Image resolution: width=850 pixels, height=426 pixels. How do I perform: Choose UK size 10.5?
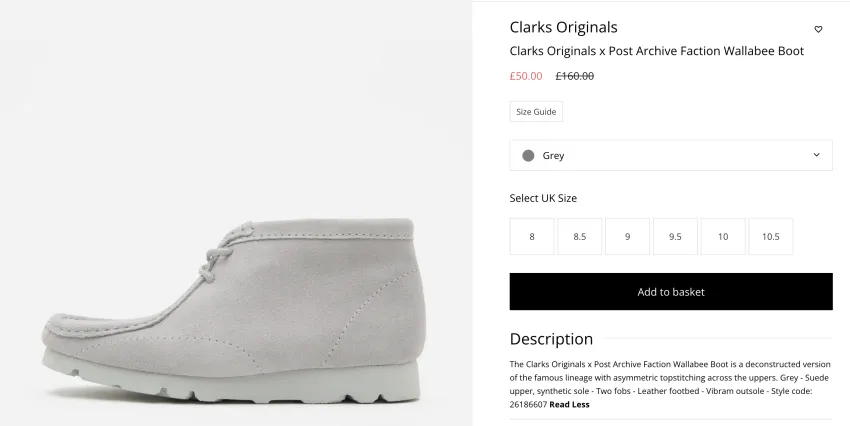tap(770, 236)
